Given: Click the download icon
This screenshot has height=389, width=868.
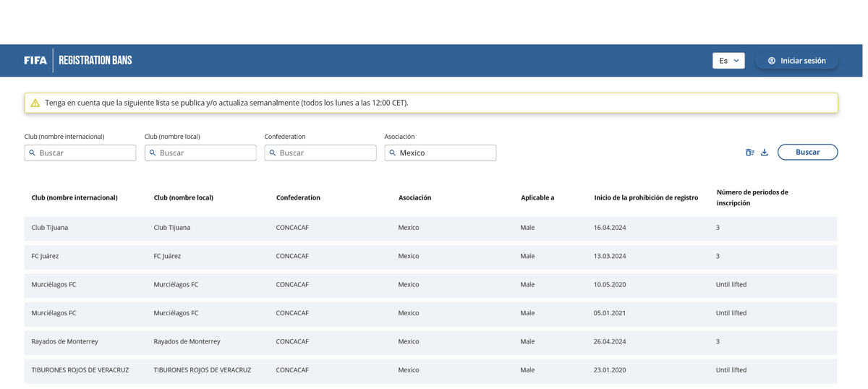Looking at the screenshot, I should pyautogui.click(x=765, y=153).
